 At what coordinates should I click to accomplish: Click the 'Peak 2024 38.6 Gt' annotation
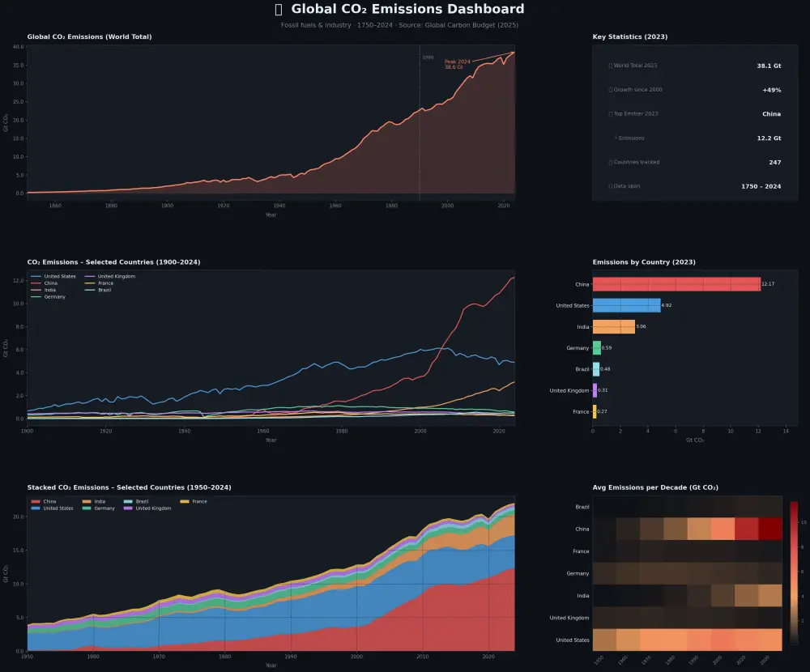[x=457, y=64]
